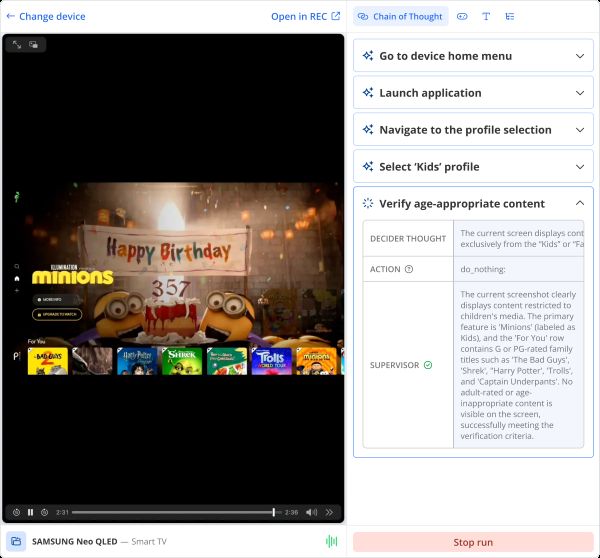Click the folder icon beside SAMSUNG Neo QLED
The image size is (600, 558).
(x=16, y=541)
